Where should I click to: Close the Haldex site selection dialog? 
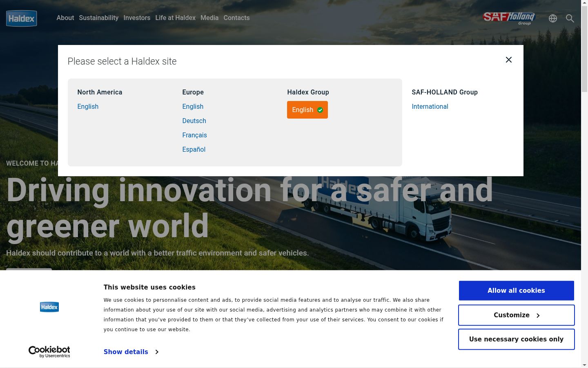(509, 60)
